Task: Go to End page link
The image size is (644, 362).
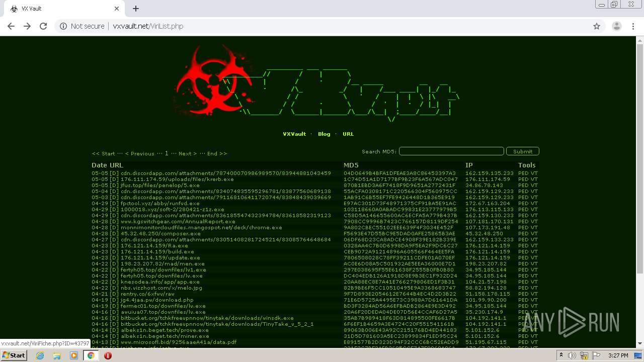Action: [217, 154]
